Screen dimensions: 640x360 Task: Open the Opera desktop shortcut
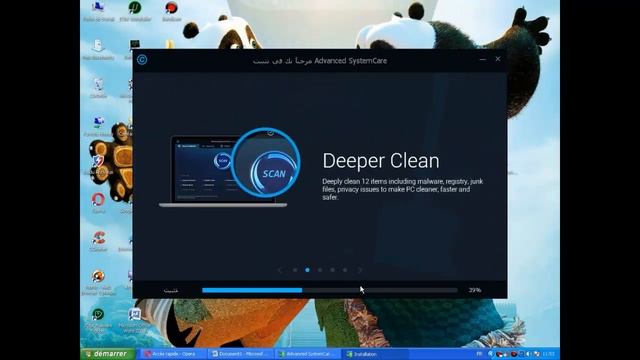tap(98, 203)
